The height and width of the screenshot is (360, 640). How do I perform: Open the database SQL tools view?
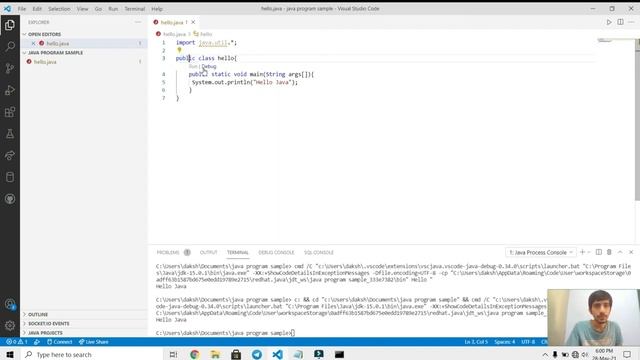(x=10, y=177)
